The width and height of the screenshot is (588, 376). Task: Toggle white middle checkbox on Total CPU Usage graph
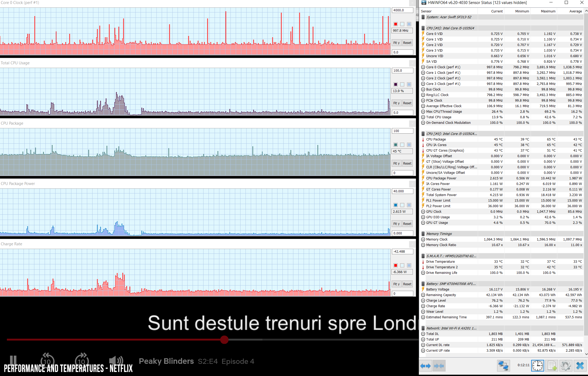402,84
